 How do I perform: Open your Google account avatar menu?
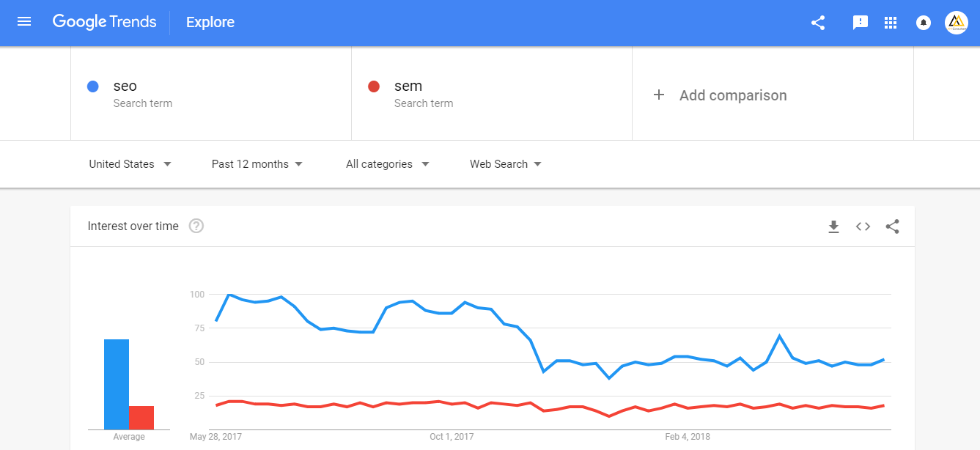[956, 22]
